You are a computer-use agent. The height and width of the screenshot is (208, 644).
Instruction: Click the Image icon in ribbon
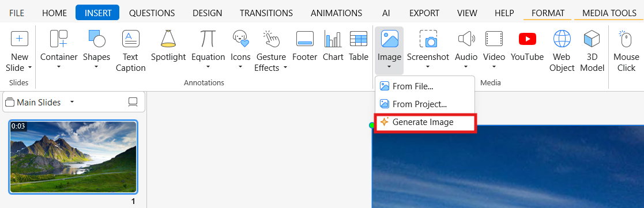pos(389,39)
